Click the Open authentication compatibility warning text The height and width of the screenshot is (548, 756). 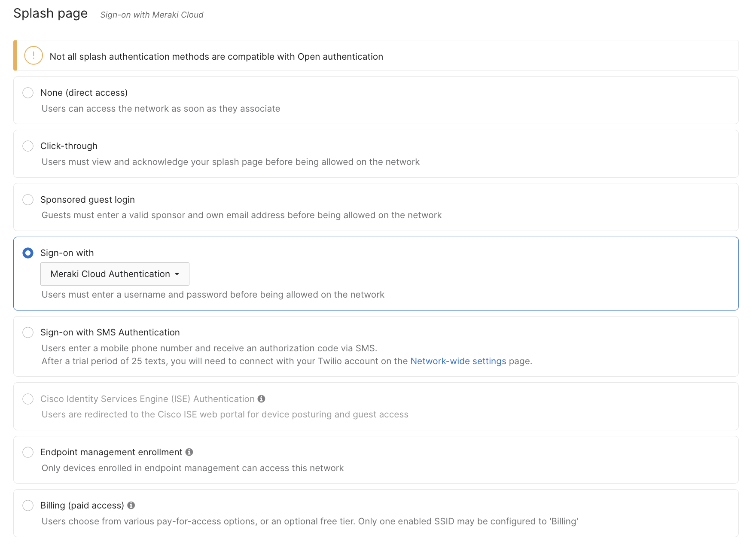[216, 57]
